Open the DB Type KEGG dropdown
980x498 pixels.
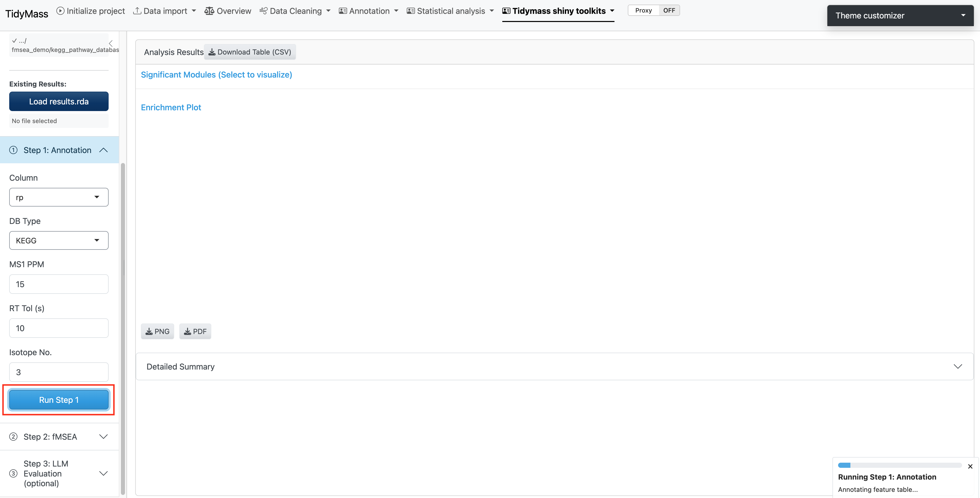click(59, 240)
